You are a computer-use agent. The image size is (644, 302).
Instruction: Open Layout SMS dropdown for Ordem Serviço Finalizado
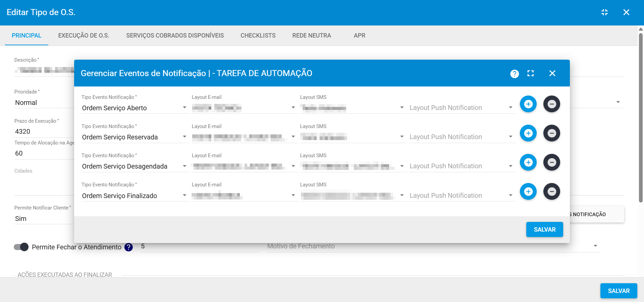tap(401, 195)
